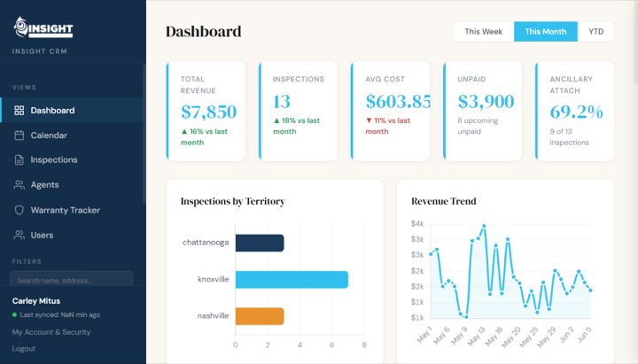This screenshot has width=638, height=364.
Task: Open the Inspections view label
Action: tap(54, 159)
